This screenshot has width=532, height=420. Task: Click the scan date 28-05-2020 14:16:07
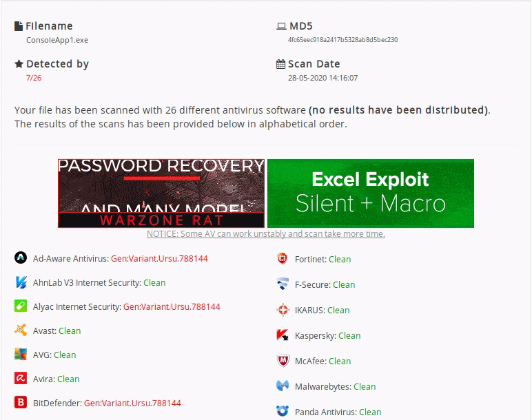(323, 78)
